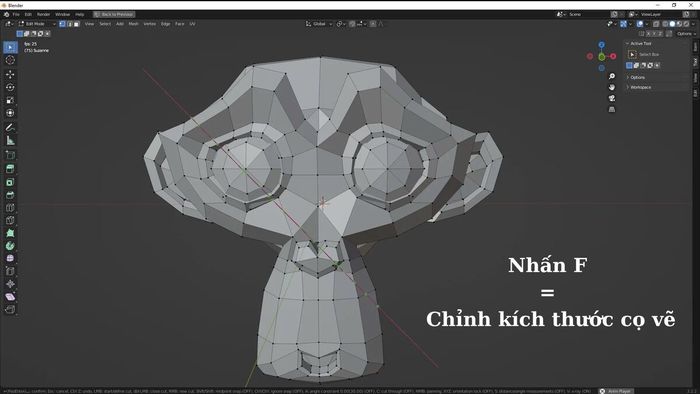Open the Help menu

coord(79,14)
